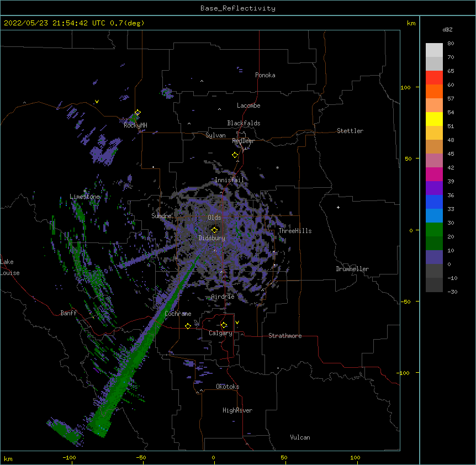
Task: Pick the white 70-80 dBZ swatch
Action: coord(434,50)
